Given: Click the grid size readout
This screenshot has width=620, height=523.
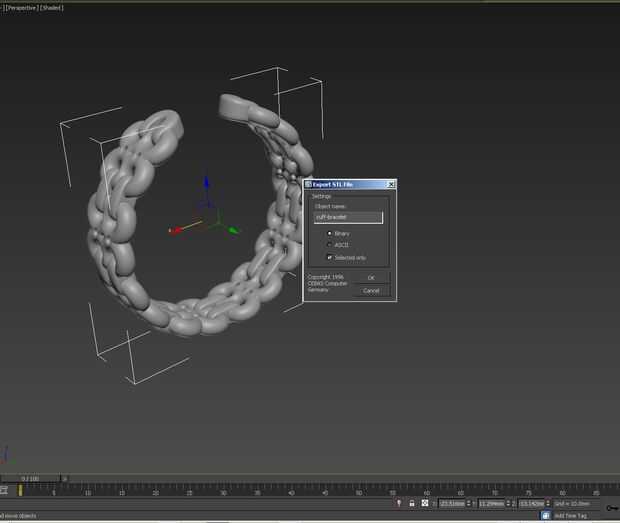Looking at the screenshot, I should point(572,504).
